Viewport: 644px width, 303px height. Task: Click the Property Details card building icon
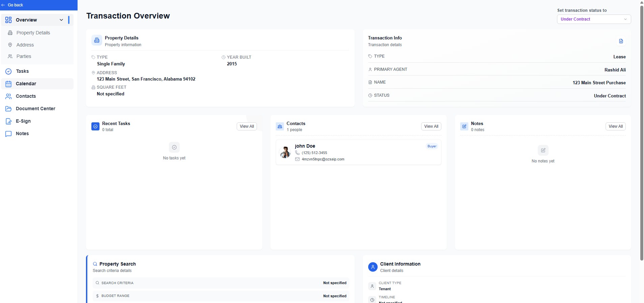click(97, 40)
